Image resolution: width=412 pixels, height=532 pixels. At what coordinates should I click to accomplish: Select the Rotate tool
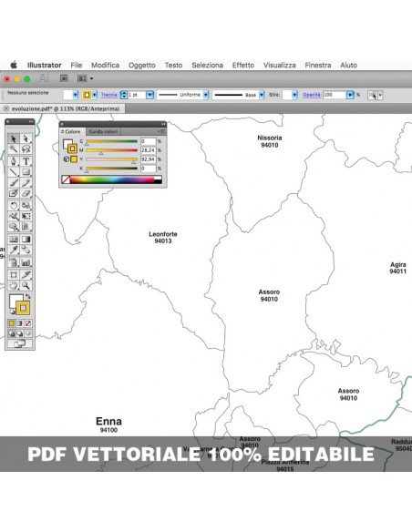14,205
